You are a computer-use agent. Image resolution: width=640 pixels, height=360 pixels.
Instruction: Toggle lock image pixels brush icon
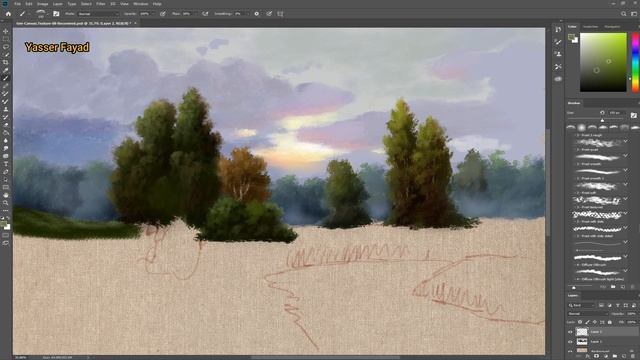pyautogui.click(x=587, y=322)
